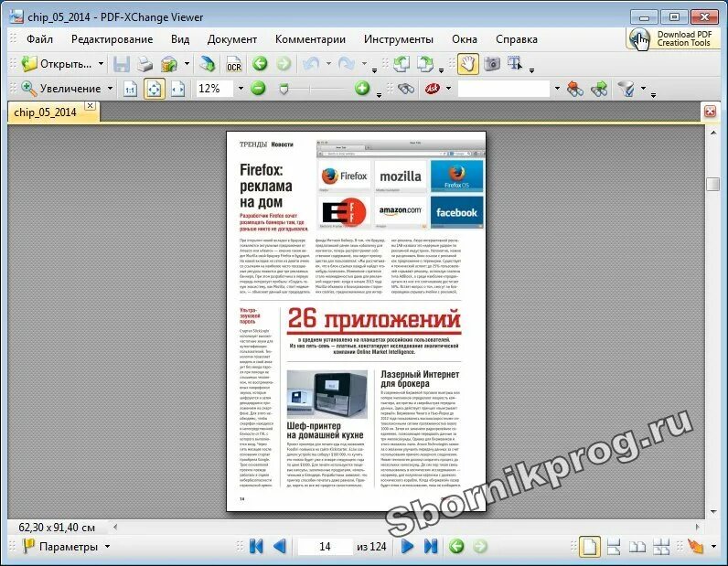Open the Документ menu

coord(232,39)
